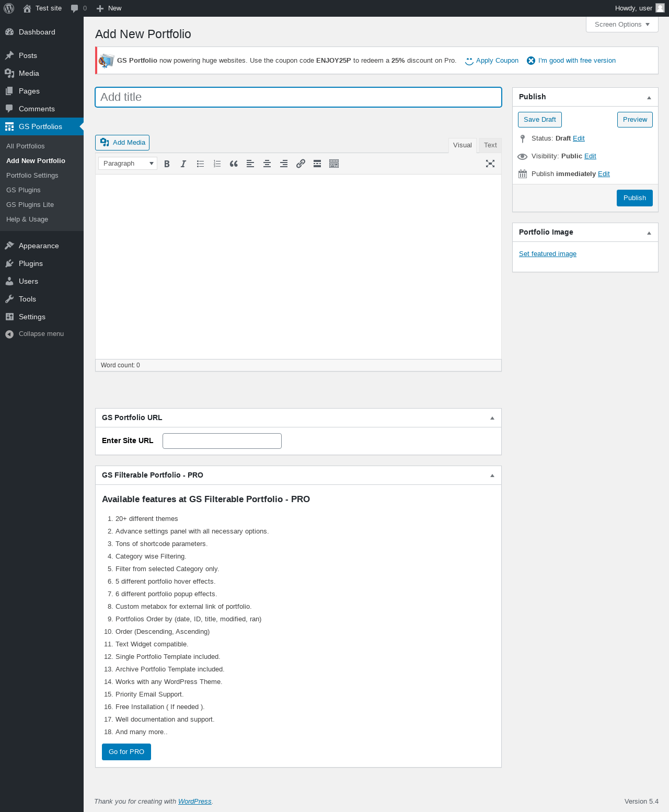Image resolution: width=669 pixels, height=812 pixels.
Task: Open the Paragraph format dropdown
Action: [128, 164]
